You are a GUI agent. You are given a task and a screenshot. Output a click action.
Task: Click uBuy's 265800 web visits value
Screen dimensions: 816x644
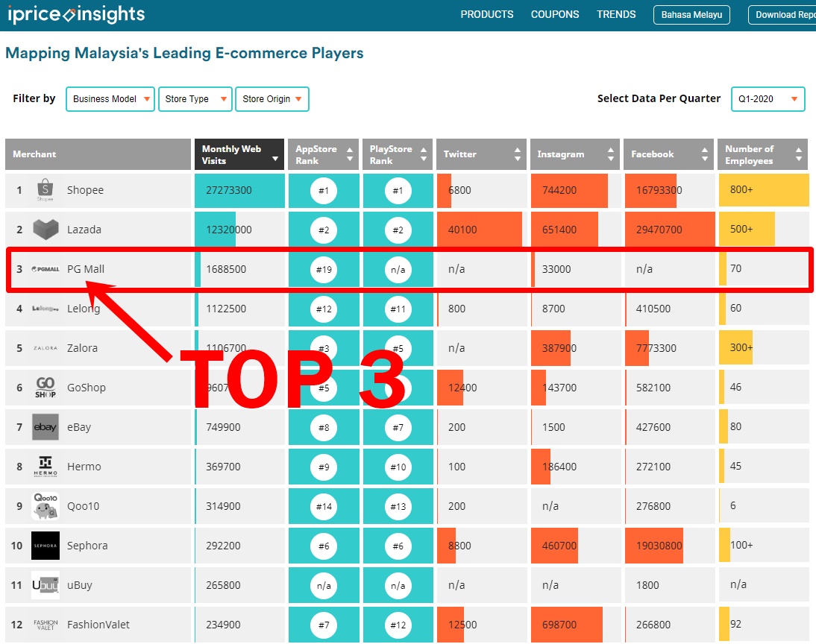pos(223,585)
